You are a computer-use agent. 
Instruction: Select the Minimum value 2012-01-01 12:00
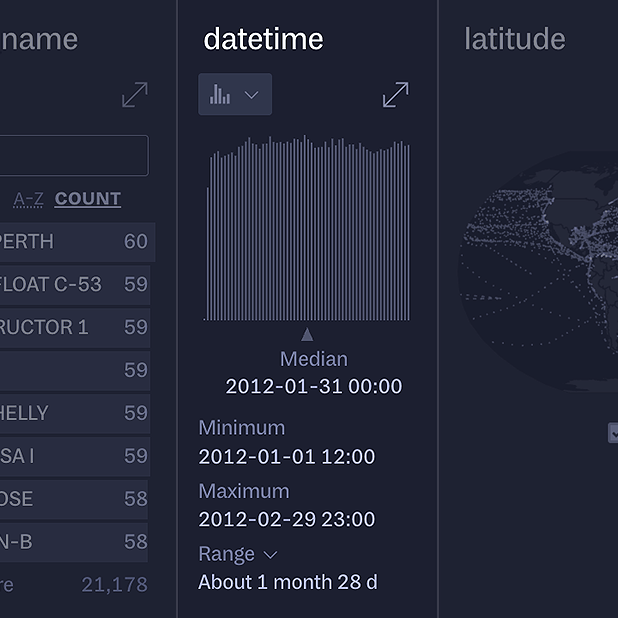pos(287,457)
